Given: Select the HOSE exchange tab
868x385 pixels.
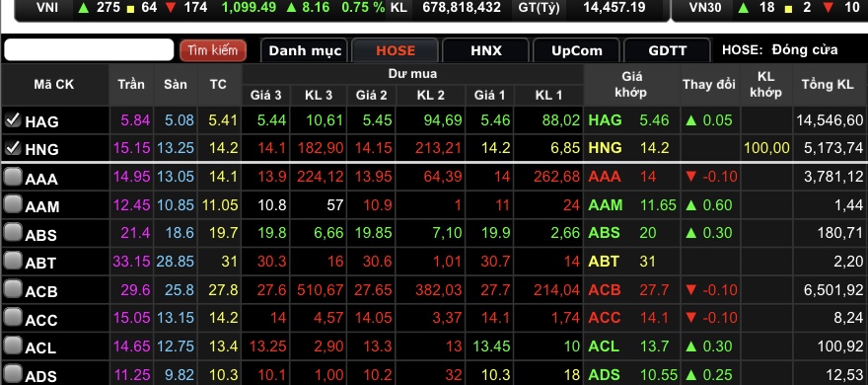Looking at the screenshot, I should tap(396, 50).
